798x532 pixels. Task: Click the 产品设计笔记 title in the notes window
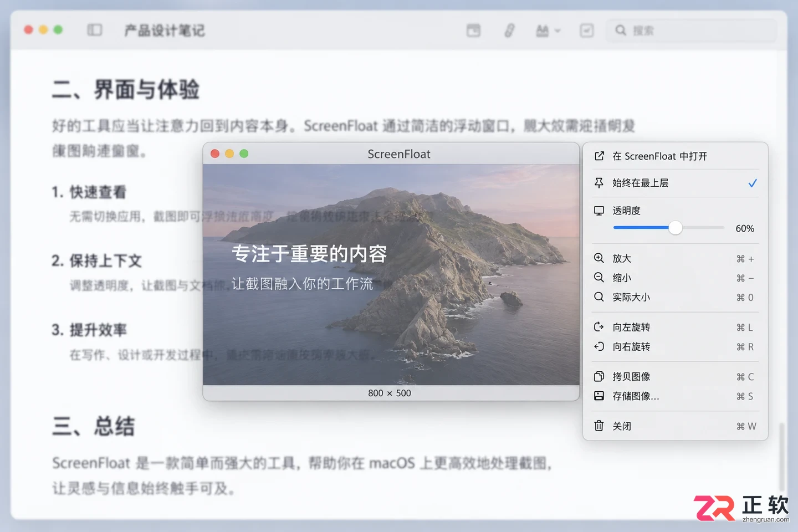pyautogui.click(x=165, y=30)
